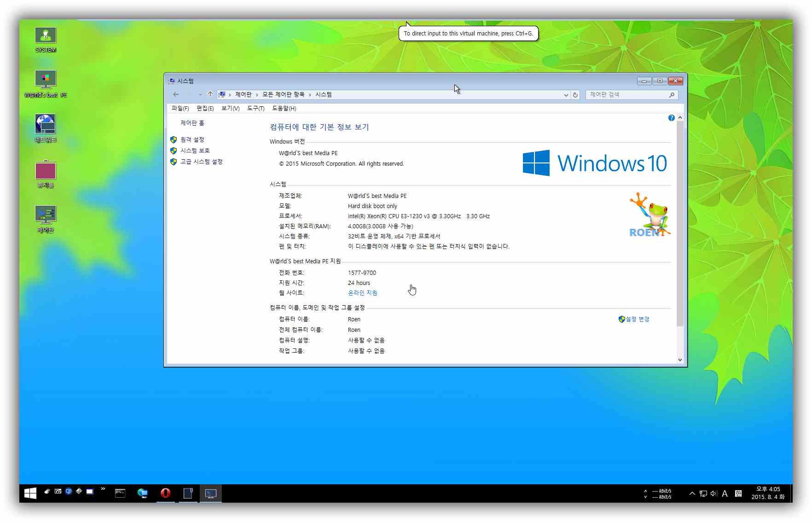
Task: Click the vertical scrollbar thumb
Action: (x=680, y=224)
